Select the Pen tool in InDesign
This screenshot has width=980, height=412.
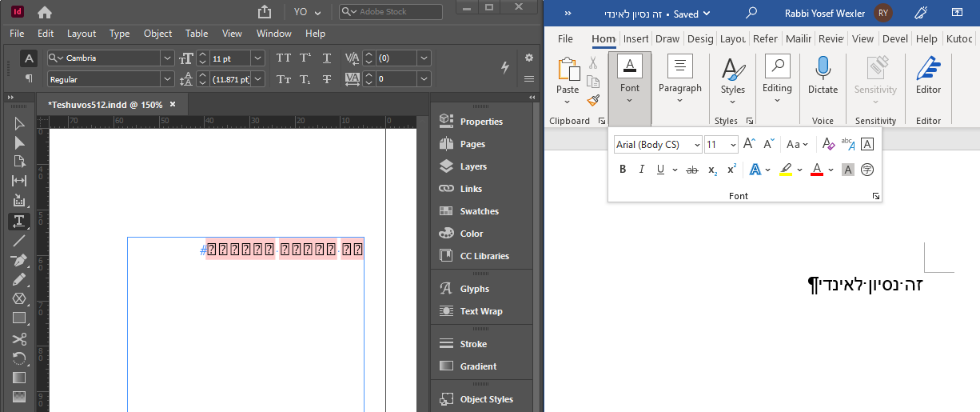click(19, 260)
